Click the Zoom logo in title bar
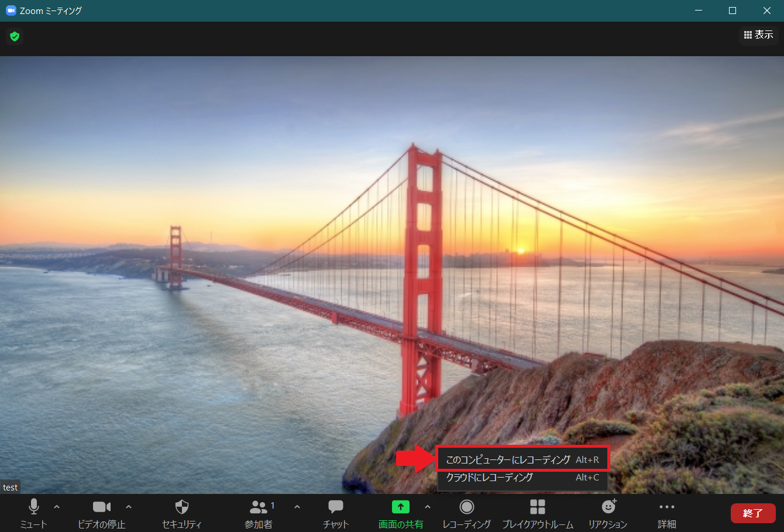The height and width of the screenshot is (532, 784). point(11,11)
